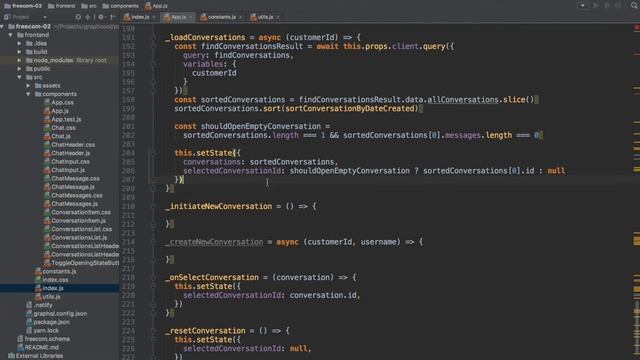Switch to the constants.js editor tab
This screenshot has width=640, height=360.
pyautogui.click(x=222, y=17)
